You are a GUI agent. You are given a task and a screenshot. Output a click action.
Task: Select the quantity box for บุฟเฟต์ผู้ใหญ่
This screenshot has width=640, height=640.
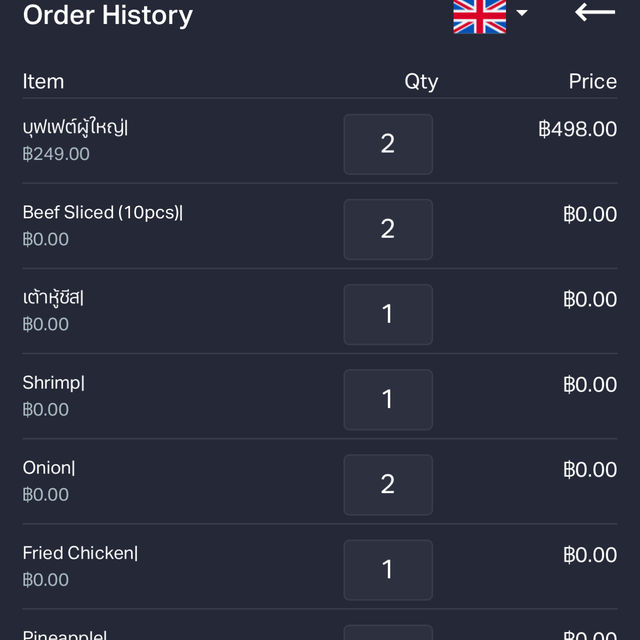[388, 144]
